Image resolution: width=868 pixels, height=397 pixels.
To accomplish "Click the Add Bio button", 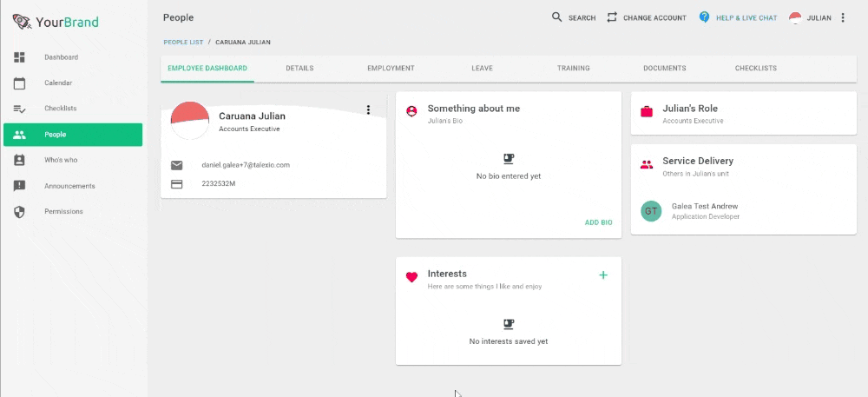I will pos(598,222).
